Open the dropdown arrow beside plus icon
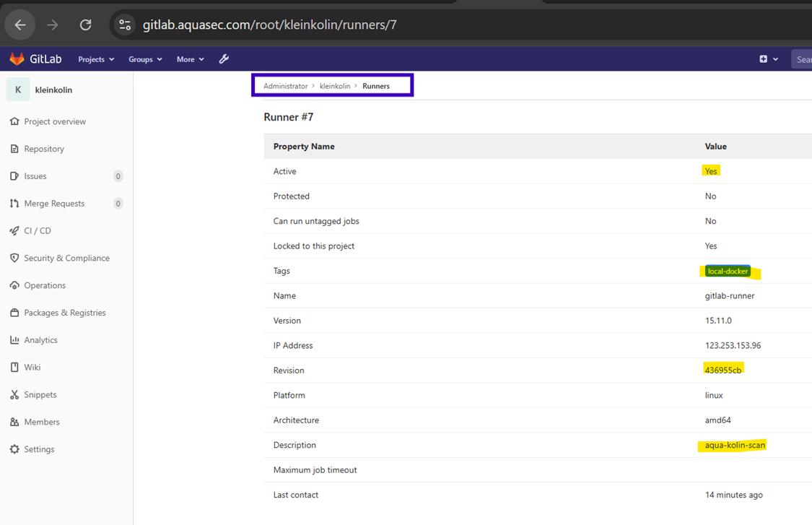The image size is (812, 525). tap(775, 59)
